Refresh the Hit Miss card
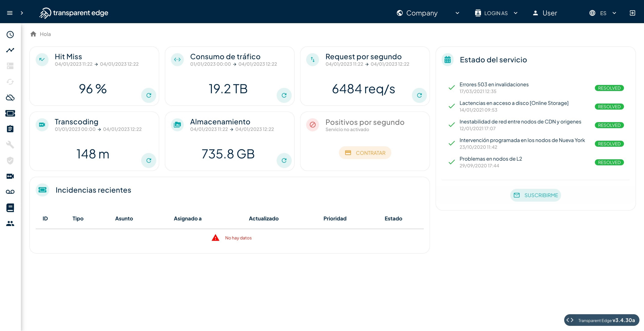This screenshot has width=644, height=331. pyautogui.click(x=149, y=95)
